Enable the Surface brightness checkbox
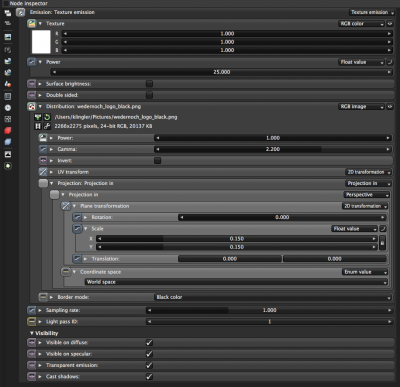The image size is (400, 387). coord(149,84)
